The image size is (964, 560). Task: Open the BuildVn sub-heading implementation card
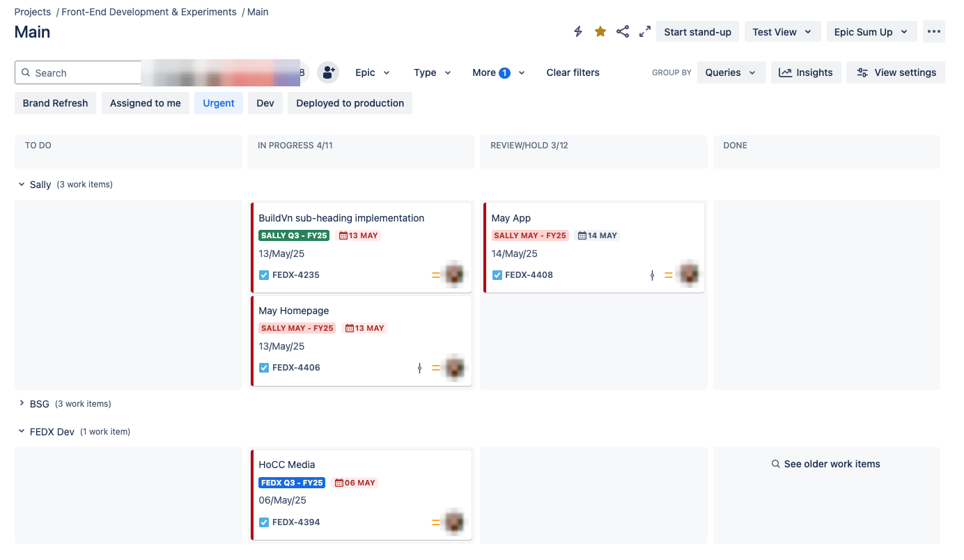click(x=341, y=218)
